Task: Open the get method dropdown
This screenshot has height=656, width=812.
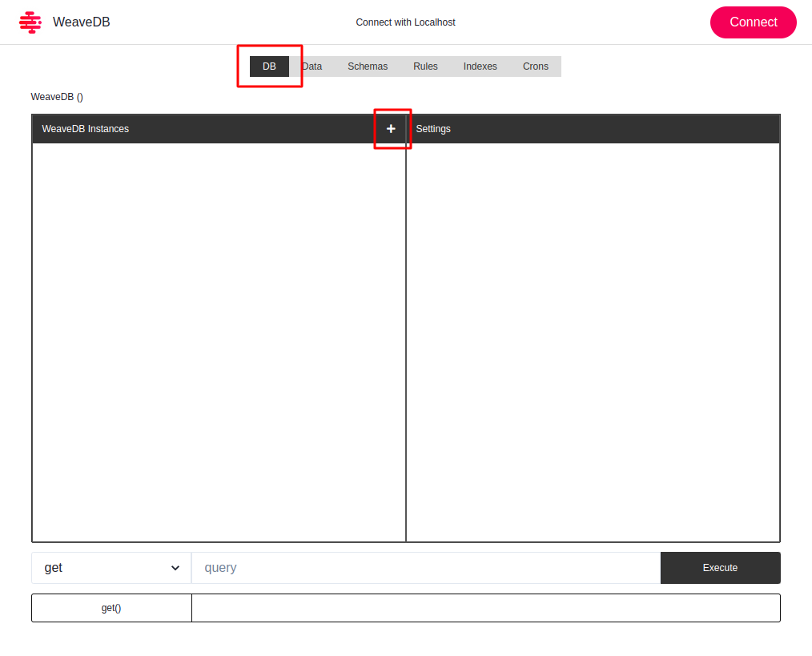Action: [x=111, y=568]
